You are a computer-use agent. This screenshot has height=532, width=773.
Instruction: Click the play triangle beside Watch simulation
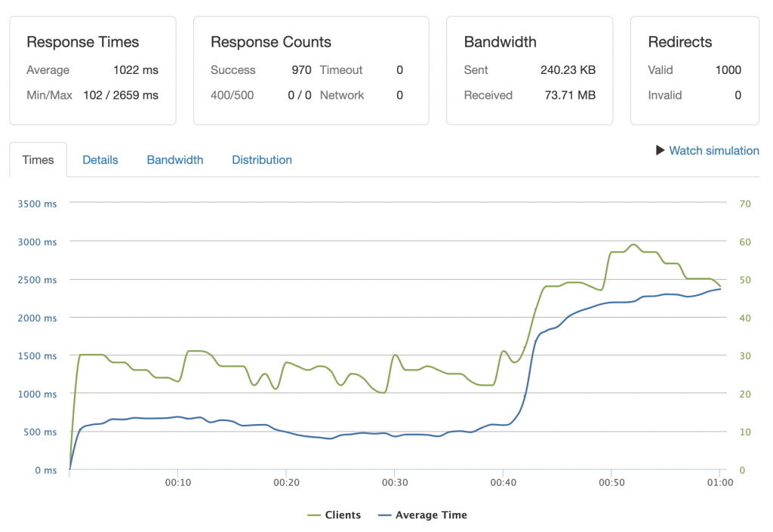tap(660, 150)
